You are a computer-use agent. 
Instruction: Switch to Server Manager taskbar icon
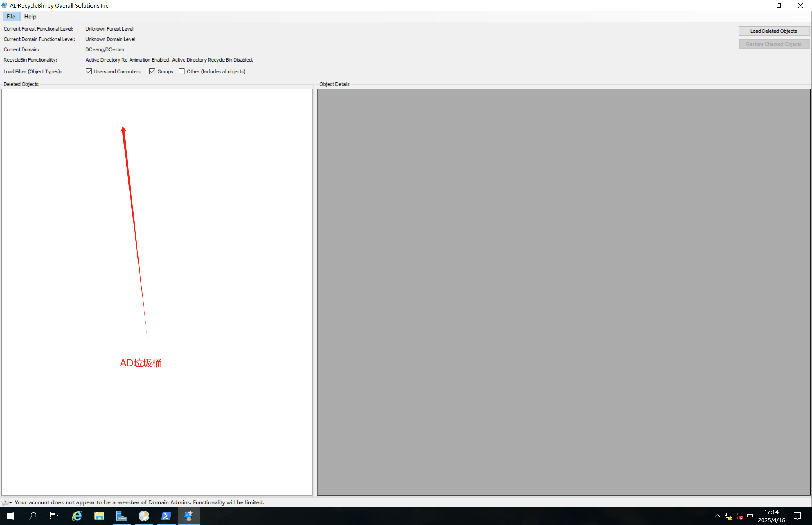pyautogui.click(x=121, y=516)
